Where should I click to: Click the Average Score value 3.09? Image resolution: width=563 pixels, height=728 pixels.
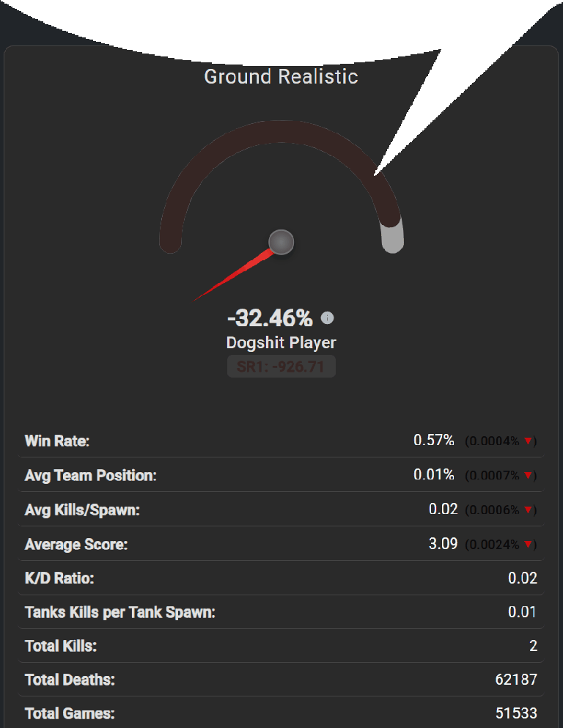click(443, 545)
